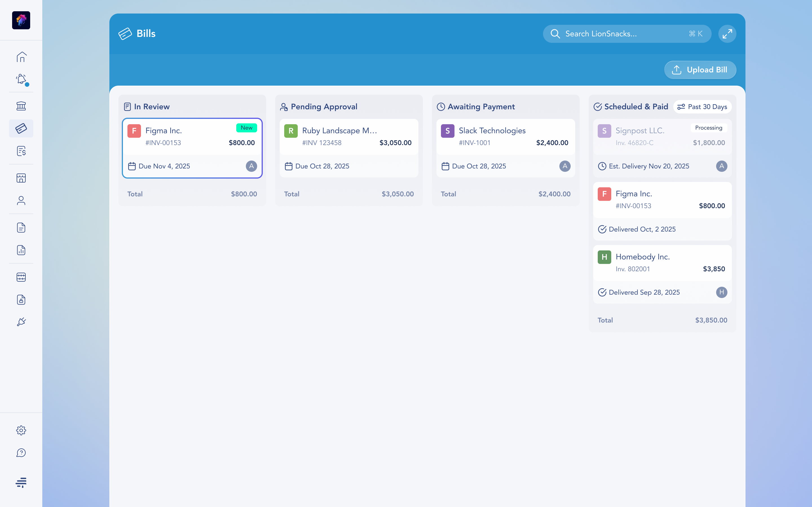Open notifications bell in sidebar

pyautogui.click(x=21, y=79)
